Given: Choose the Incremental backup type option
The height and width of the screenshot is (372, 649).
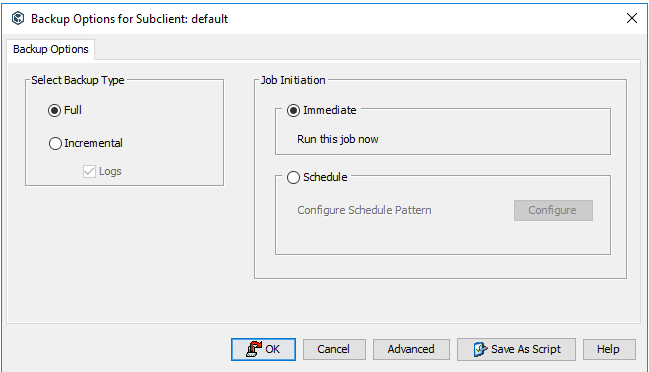Looking at the screenshot, I should [55, 144].
